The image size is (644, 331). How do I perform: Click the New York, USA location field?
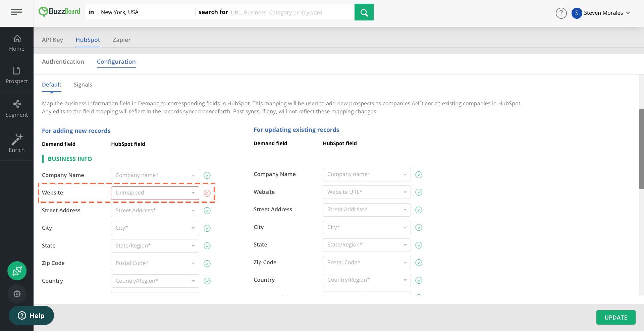click(146, 12)
